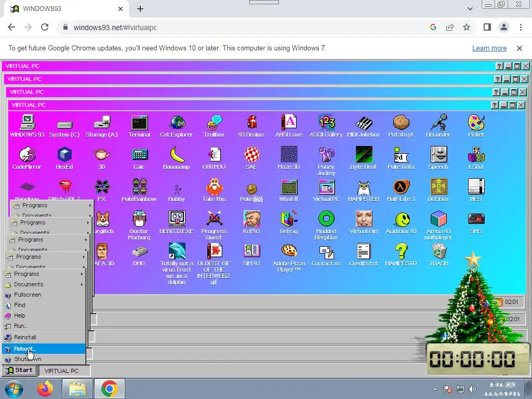Open the Recorder microphone icon
The image size is (532, 399).
click(x=438, y=126)
